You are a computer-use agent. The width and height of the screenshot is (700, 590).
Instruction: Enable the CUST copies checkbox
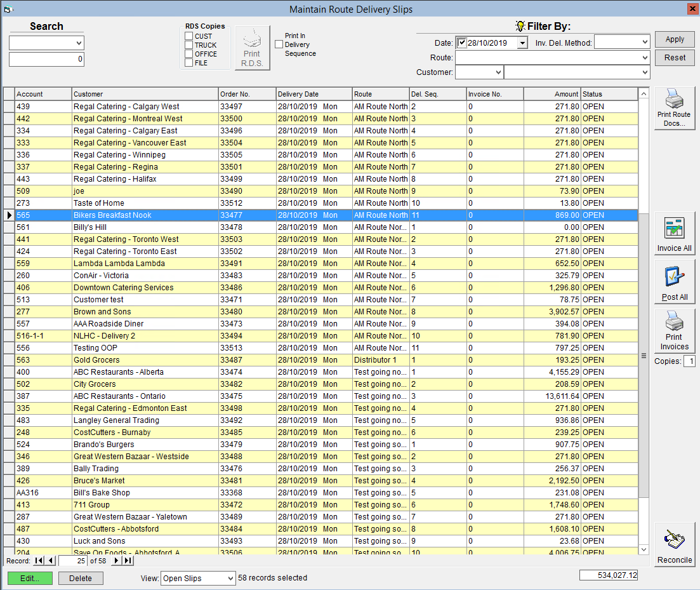pyautogui.click(x=189, y=36)
